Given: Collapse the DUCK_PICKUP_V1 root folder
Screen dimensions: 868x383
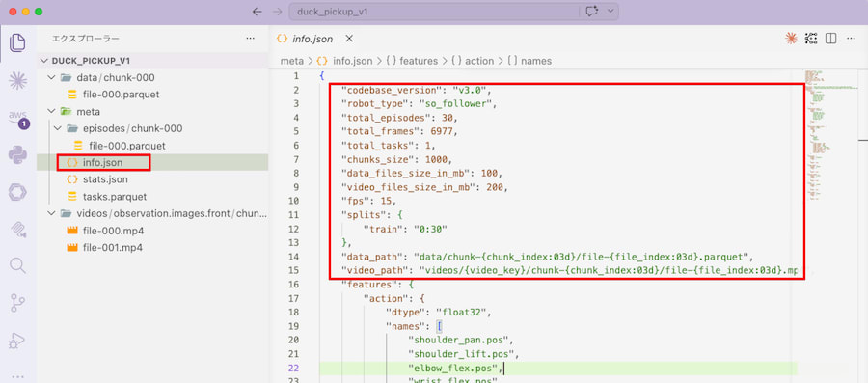Looking at the screenshot, I should pyautogui.click(x=44, y=61).
